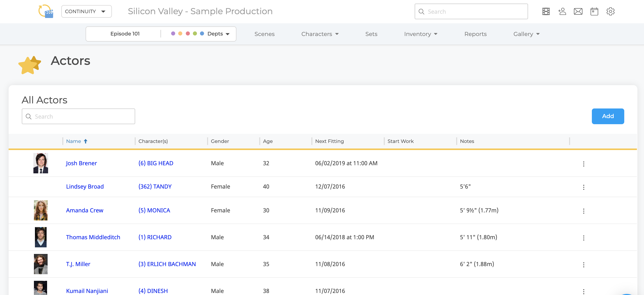Sort by Name column header

74,141
